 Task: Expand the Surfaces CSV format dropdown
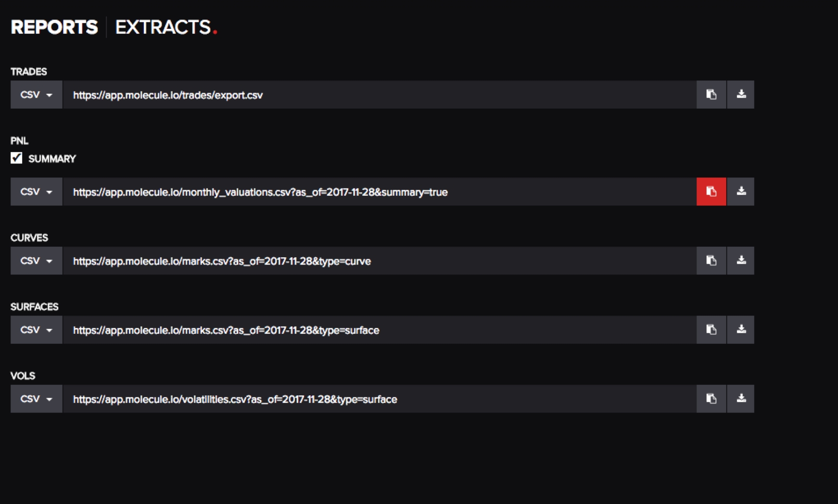(37, 330)
